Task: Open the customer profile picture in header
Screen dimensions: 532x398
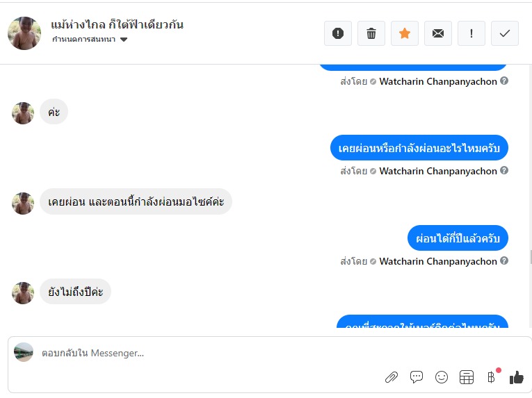Action: pyautogui.click(x=24, y=33)
